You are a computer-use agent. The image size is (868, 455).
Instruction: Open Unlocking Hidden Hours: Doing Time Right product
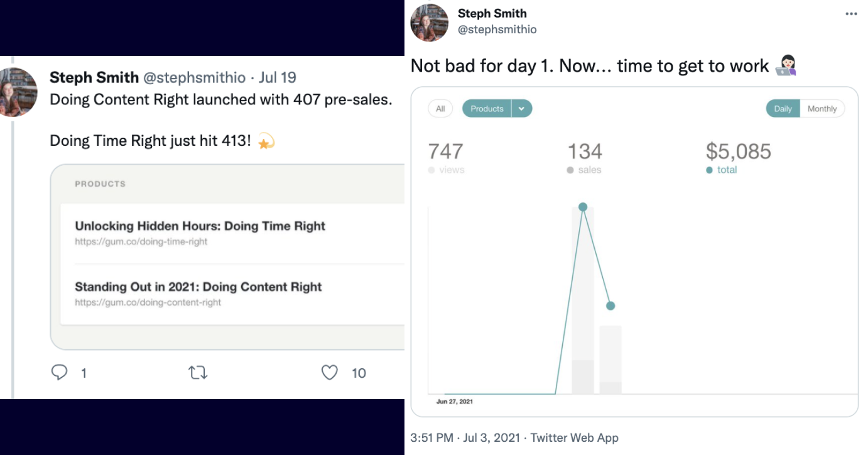pos(200,226)
